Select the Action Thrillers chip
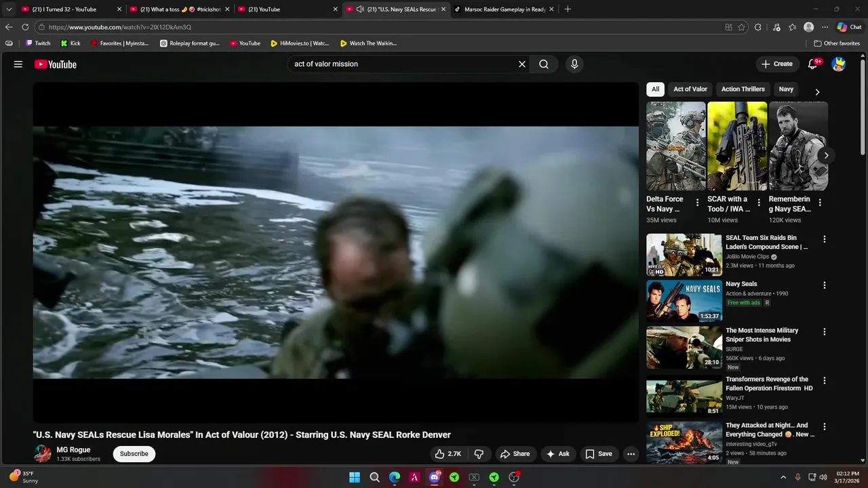 coord(743,89)
